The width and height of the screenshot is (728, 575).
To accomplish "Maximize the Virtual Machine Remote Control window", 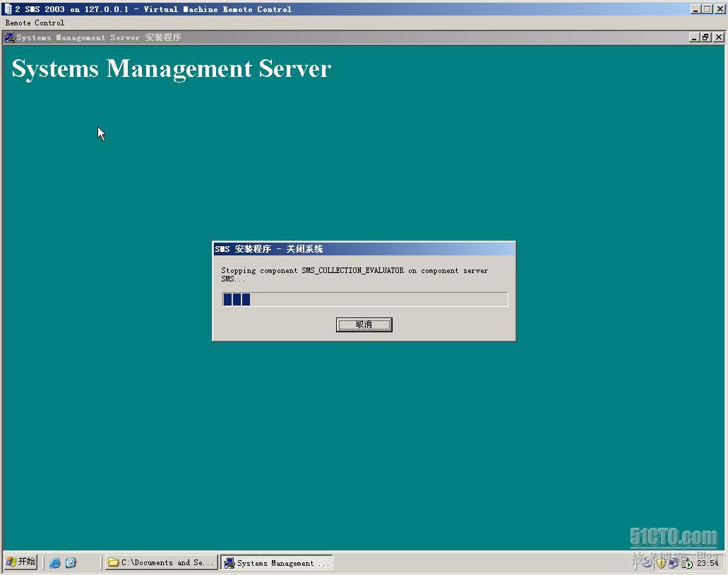I will 707,8.
